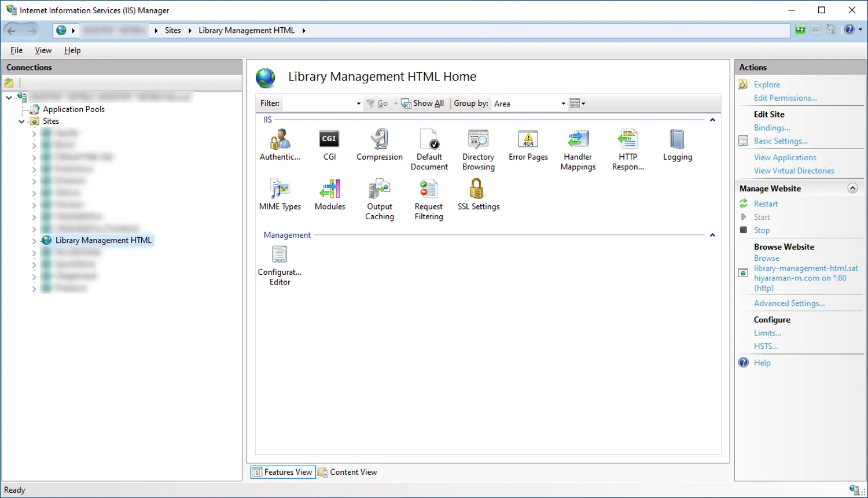The height and width of the screenshot is (498, 868).
Task: Collapse the Manage Website actions section
Action: click(852, 188)
